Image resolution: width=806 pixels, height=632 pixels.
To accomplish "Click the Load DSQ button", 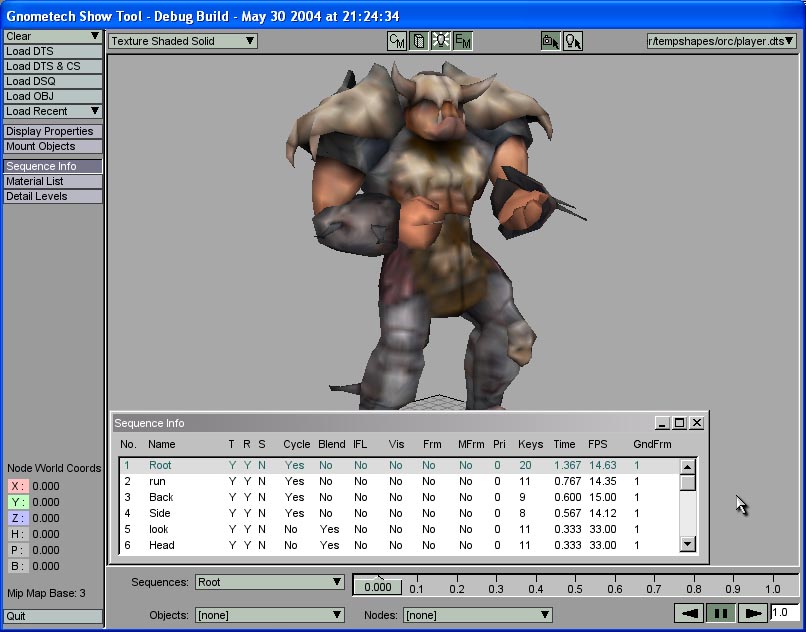I will pyautogui.click(x=53, y=81).
